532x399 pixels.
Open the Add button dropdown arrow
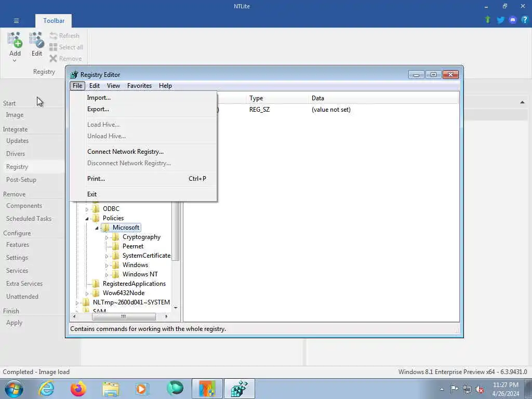(15, 61)
